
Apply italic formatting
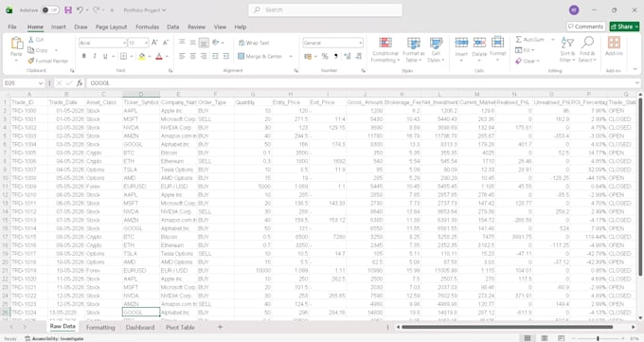pos(95,56)
